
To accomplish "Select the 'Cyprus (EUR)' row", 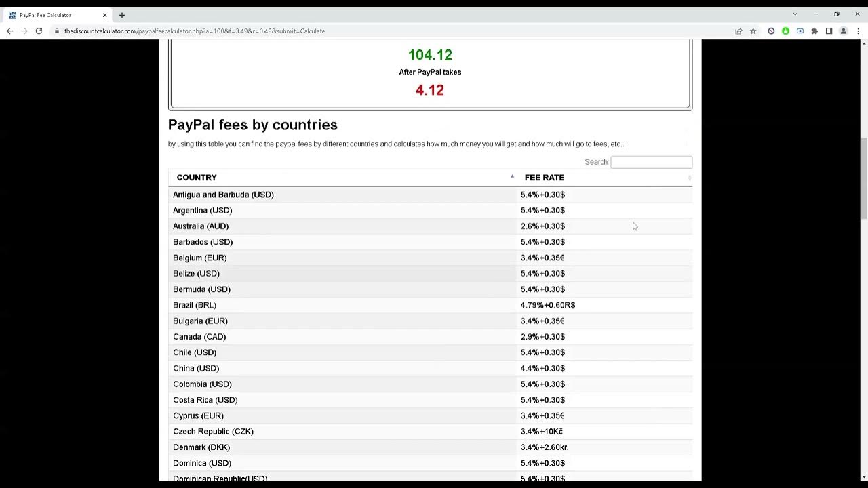I will coord(430,416).
